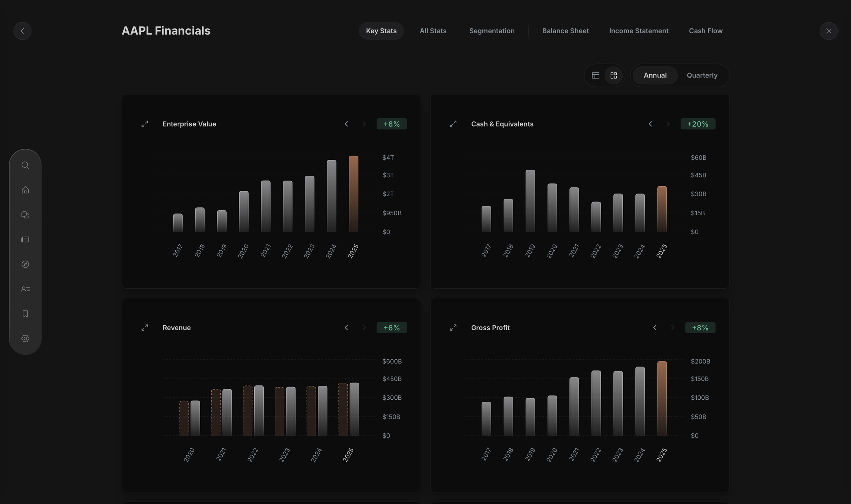Screen dimensions: 851x504
Task: Click the +6% badge on Revenue
Action: coord(391,328)
